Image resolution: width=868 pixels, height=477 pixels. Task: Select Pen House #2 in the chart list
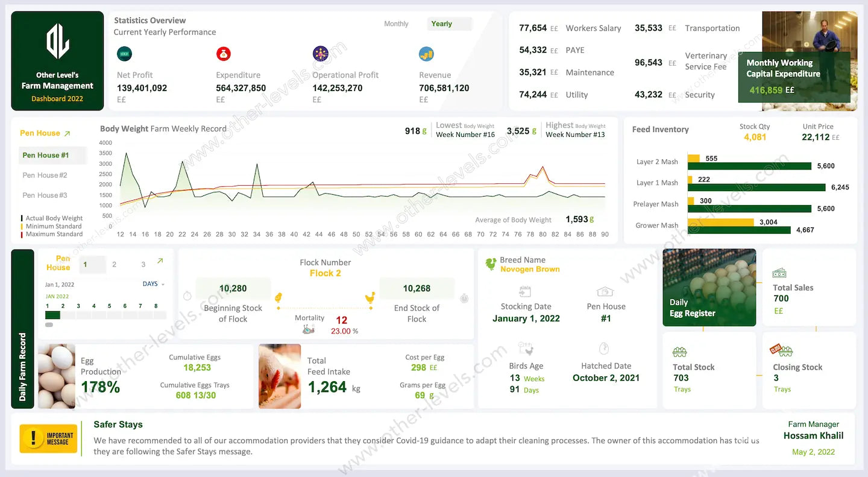45,175
